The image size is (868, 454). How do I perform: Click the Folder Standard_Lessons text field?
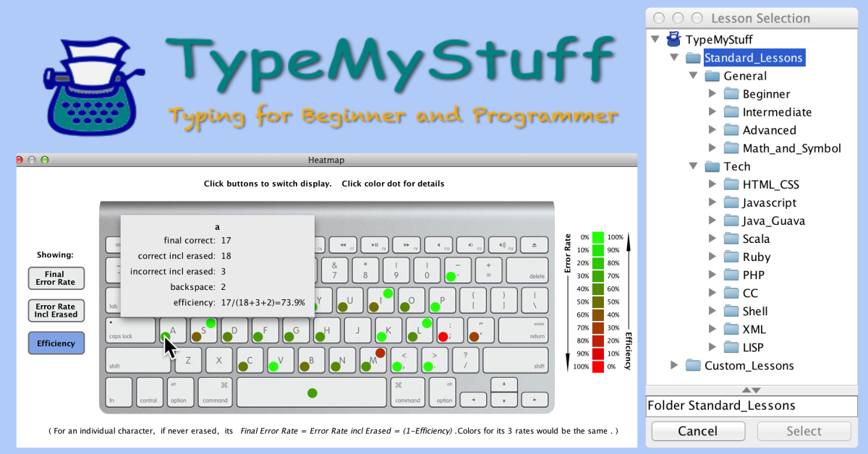point(752,406)
